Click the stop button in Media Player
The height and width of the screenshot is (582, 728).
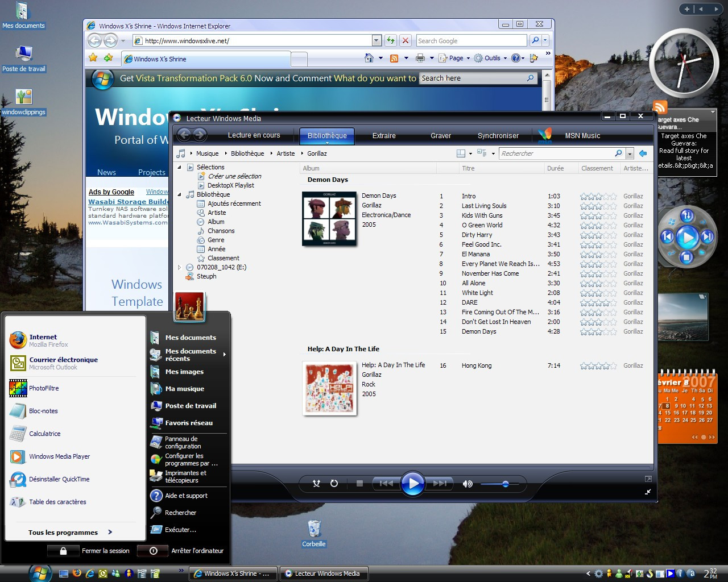pos(359,484)
